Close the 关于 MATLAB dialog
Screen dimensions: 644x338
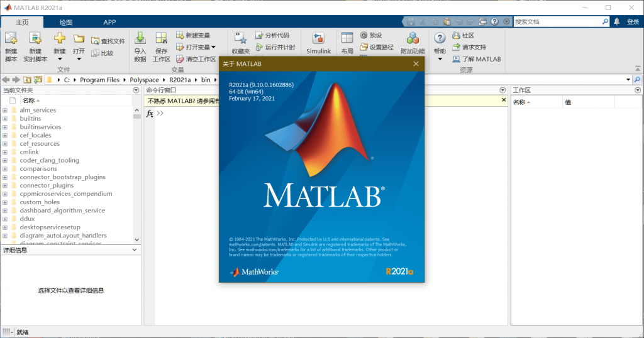tap(416, 63)
